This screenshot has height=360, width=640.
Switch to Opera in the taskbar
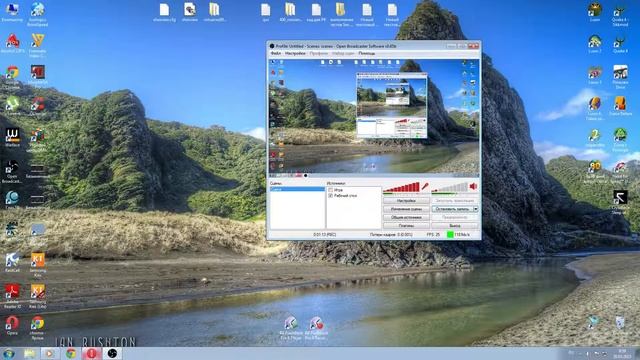pos(91,353)
